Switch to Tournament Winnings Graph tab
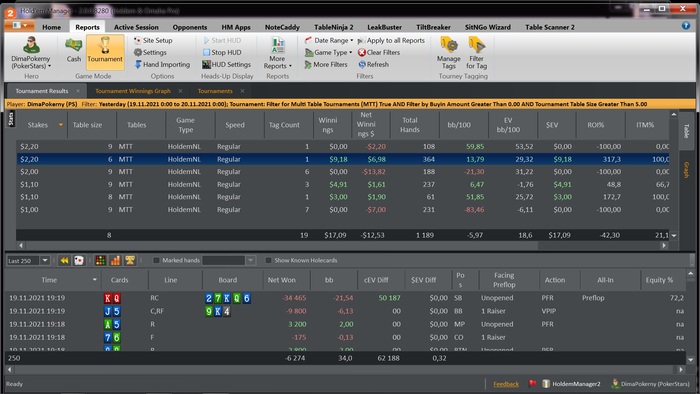The width and height of the screenshot is (700, 394). (133, 91)
